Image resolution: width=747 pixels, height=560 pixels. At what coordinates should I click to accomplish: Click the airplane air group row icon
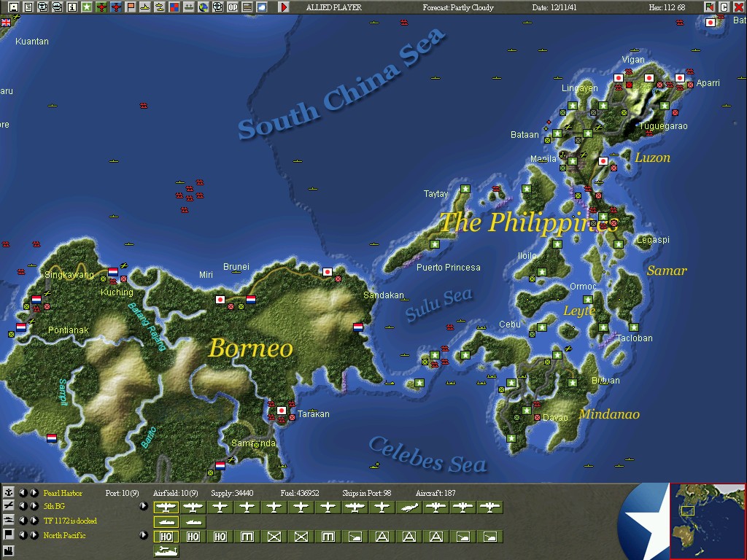(x=9, y=506)
